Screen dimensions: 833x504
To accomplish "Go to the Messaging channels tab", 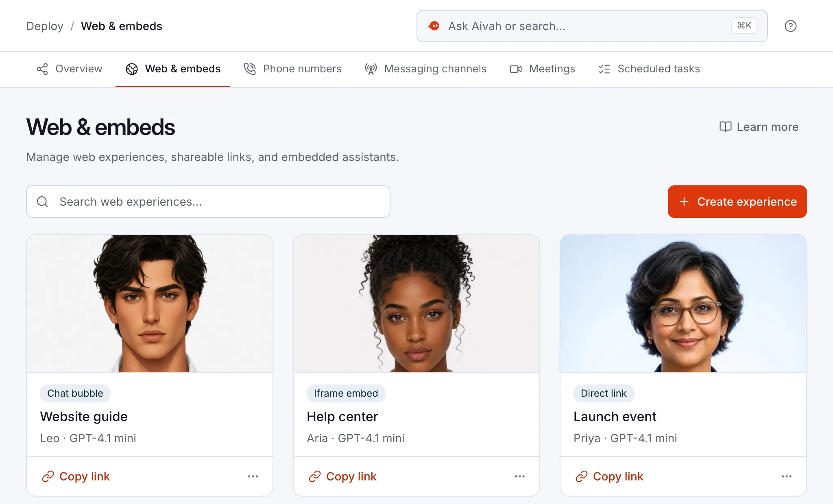I will point(425,69).
